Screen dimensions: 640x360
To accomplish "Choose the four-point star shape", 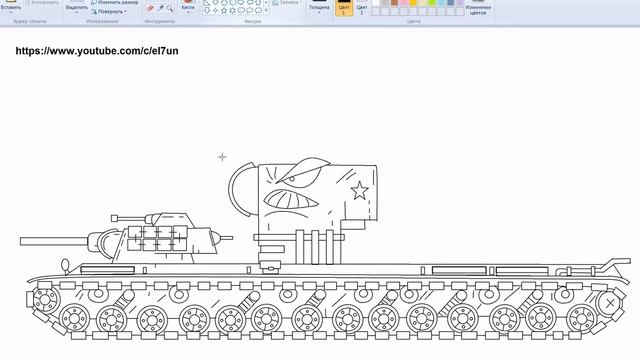I will pyautogui.click(x=216, y=11).
